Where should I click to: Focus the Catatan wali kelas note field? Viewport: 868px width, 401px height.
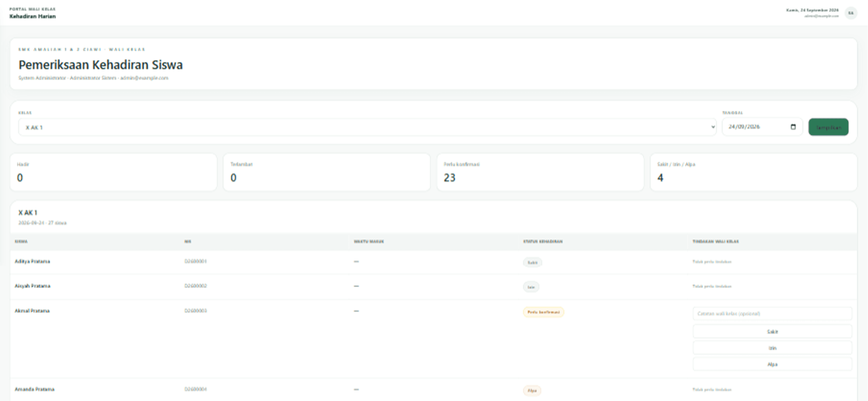(772, 313)
